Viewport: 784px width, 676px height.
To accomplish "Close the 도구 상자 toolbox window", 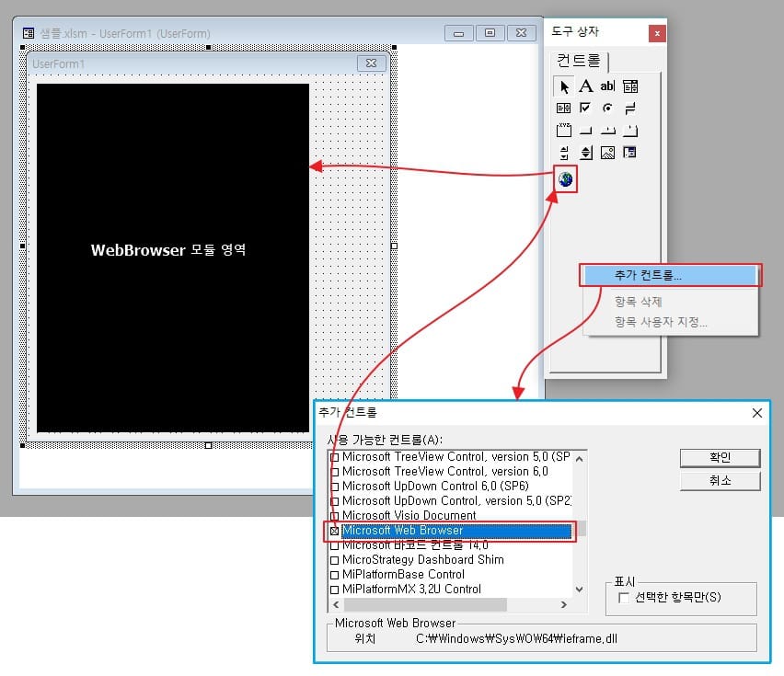I will click(x=657, y=33).
